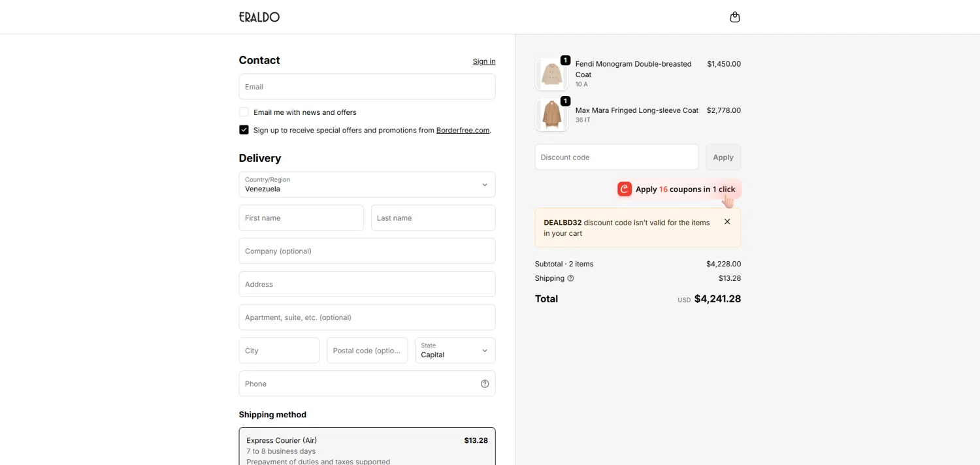Open the State dropdown showing Capital

point(455,351)
